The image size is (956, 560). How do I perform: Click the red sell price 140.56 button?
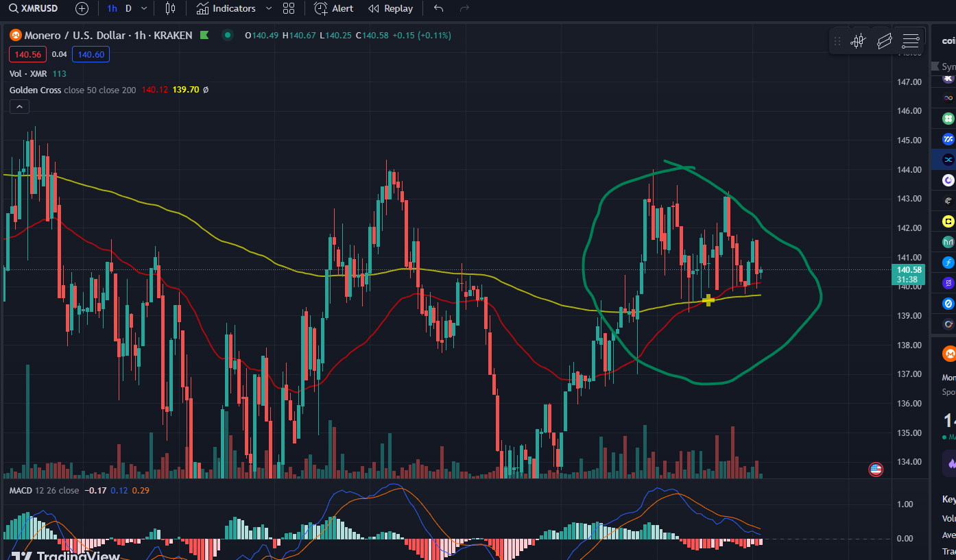[27, 54]
